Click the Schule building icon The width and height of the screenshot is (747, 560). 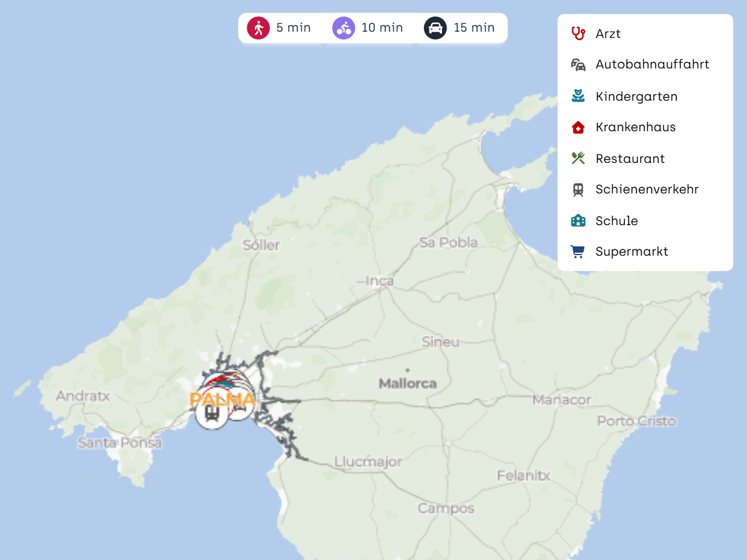(578, 221)
